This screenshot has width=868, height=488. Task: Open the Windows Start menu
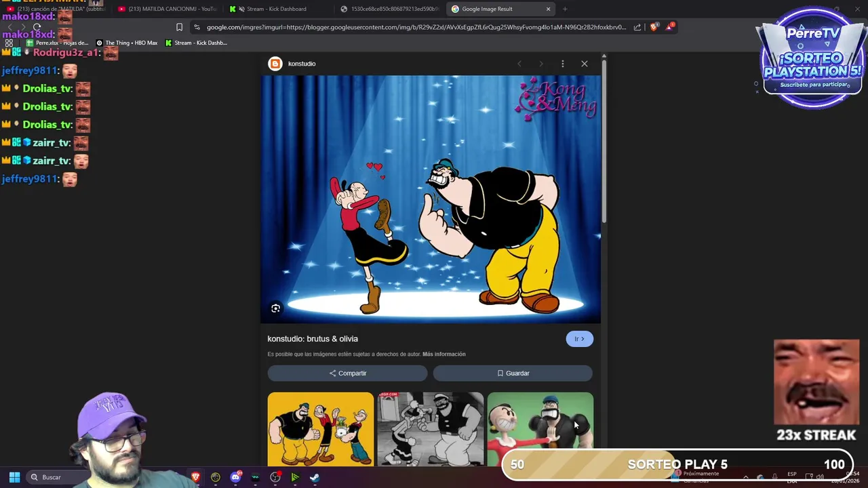tap(14, 477)
